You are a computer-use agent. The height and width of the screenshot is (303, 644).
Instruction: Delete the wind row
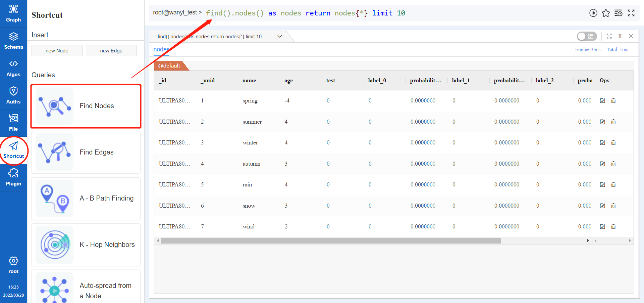point(613,227)
